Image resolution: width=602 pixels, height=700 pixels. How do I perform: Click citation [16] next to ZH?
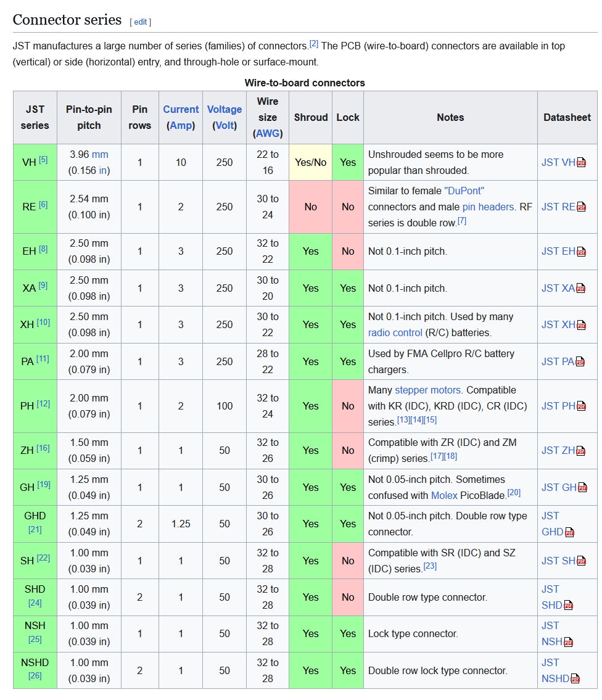point(43,448)
